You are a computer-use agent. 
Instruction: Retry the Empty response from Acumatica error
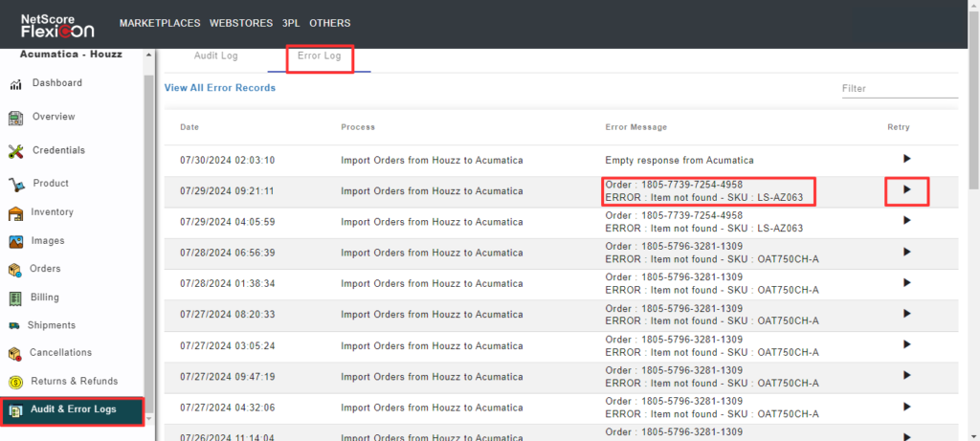click(x=906, y=159)
